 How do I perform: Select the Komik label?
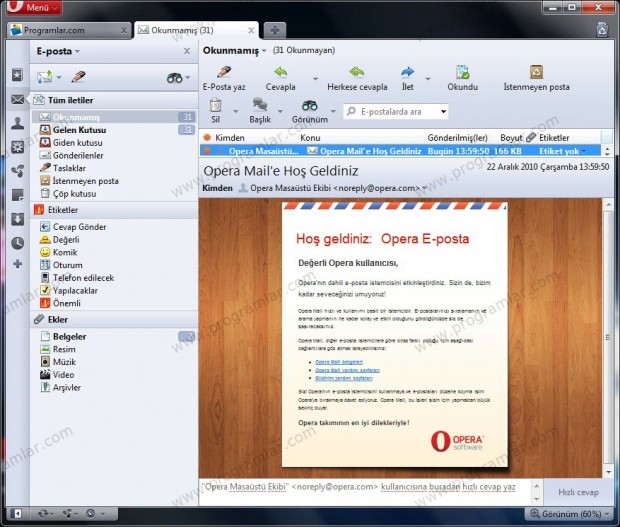pyautogui.click(x=114, y=252)
